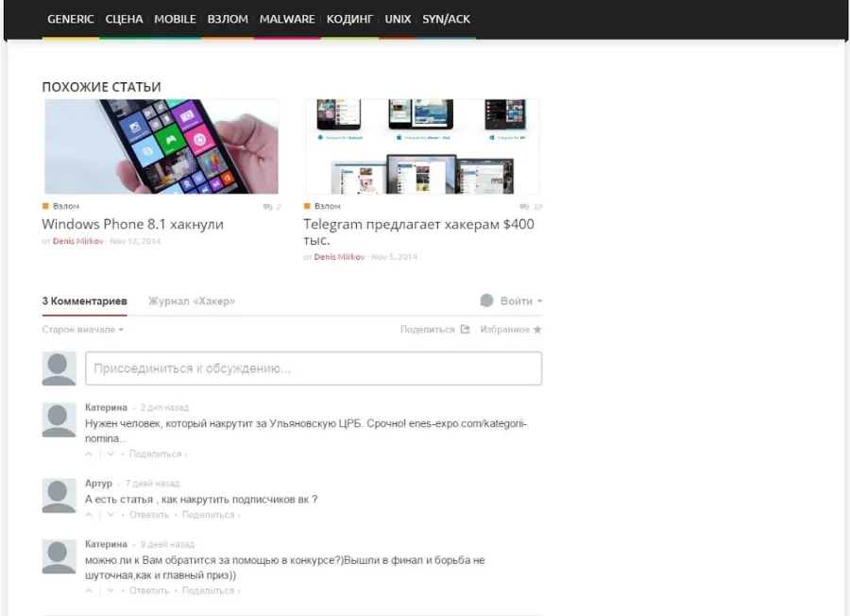Upvote Артур's comment about подписчиков вк
Screen dimensions: 850x616
click(x=89, y=515)
